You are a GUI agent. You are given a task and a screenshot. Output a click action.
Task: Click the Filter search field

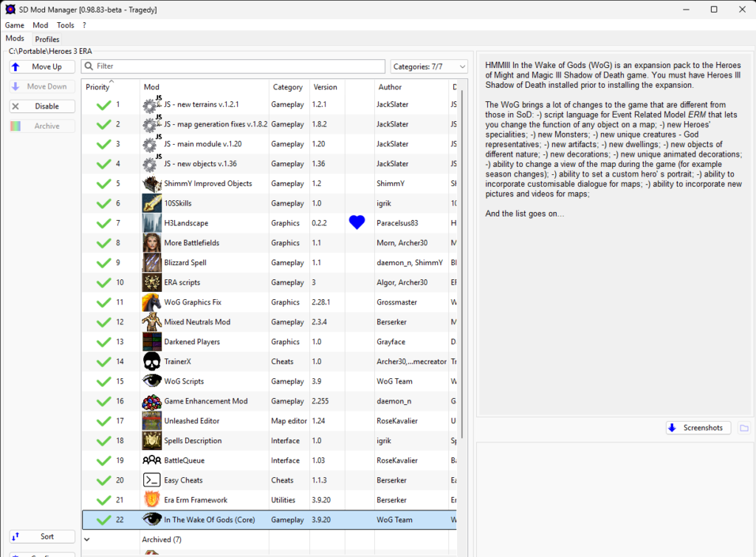coord(233,66)
